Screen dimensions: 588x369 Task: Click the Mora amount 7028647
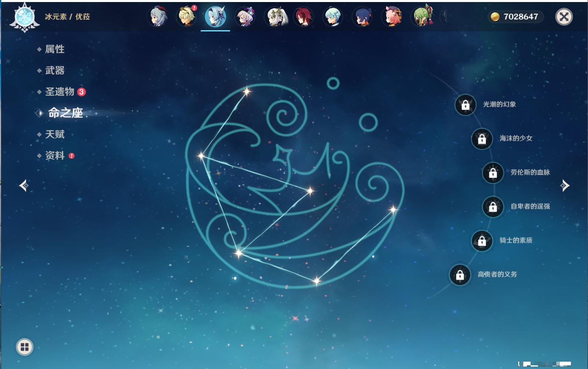click(x=521, y=17)
